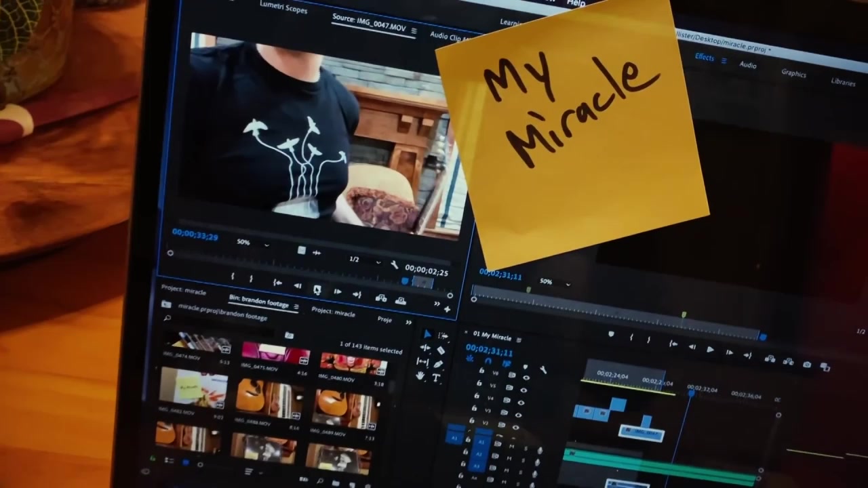
Task: Click Mark In in Program monitor
Action: pyautogui.click(x=631, y=338)
